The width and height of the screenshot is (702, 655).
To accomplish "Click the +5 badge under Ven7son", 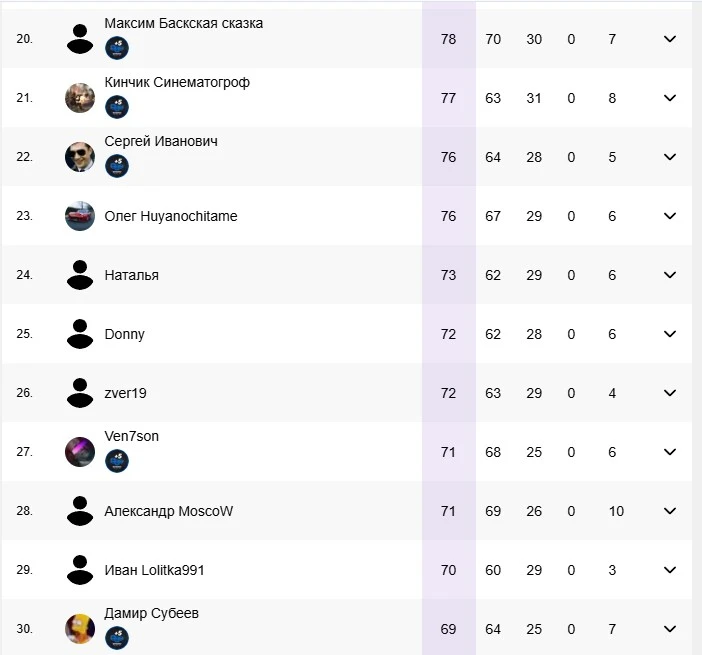I will click(x=117, y=461).
